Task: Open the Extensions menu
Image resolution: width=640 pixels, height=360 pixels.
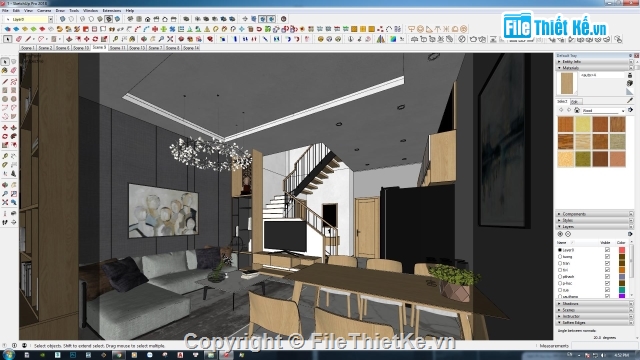Action: (x=111, y=11)
